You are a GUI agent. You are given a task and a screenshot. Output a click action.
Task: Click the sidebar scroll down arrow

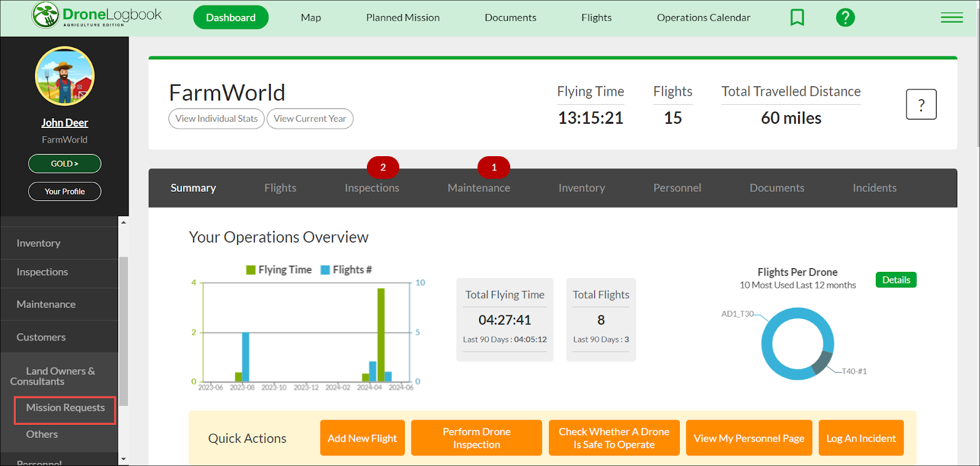[123, 459]
